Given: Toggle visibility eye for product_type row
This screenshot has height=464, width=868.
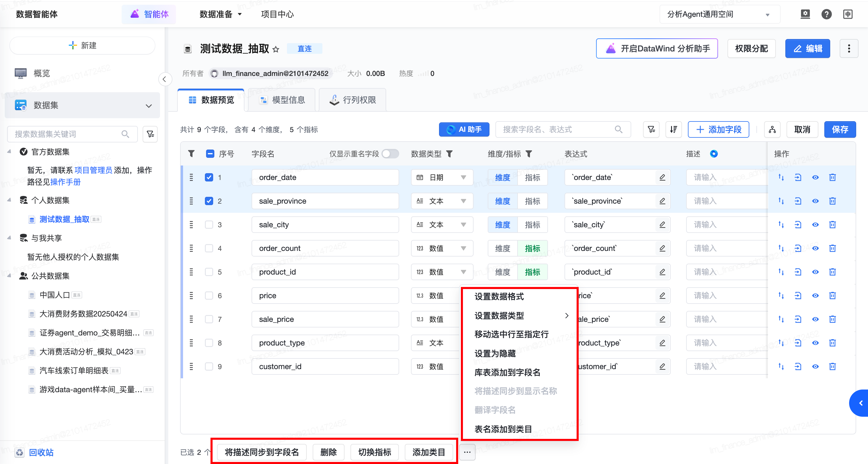Looking at the screenshot, I should (x=815, y=343).
